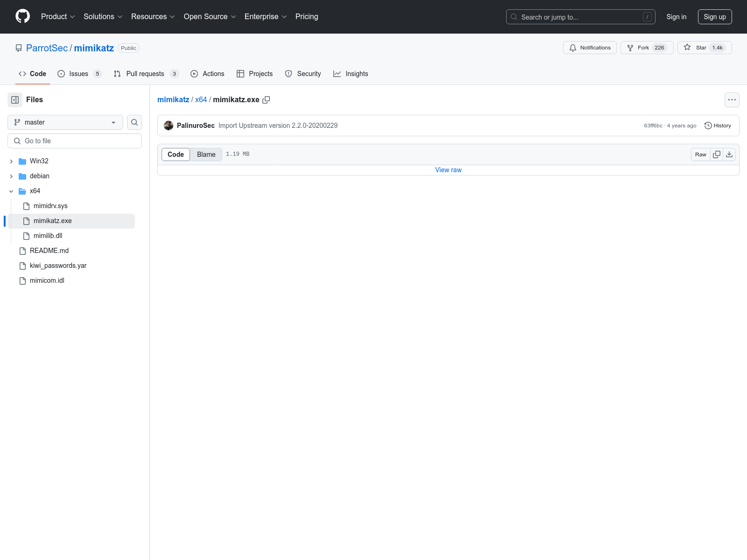
Task: Open the master branch dropdown
Action: point(65,122)
